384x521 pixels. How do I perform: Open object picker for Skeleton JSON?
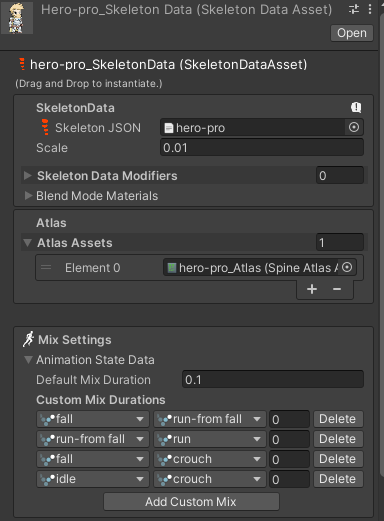354,127
